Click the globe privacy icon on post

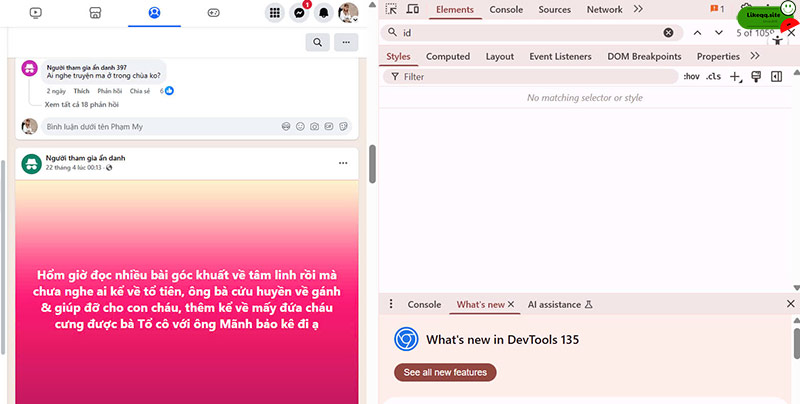[x=109, y=167]
